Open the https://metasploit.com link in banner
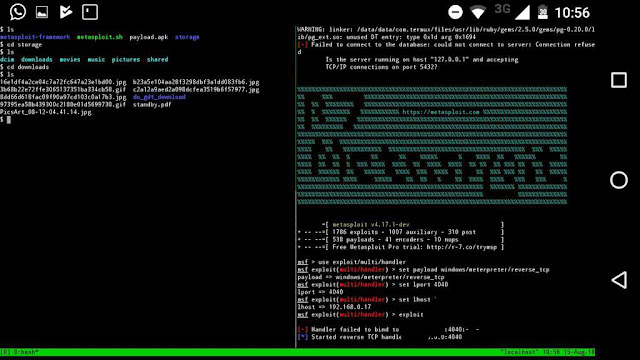 click(x=441, y=112)
